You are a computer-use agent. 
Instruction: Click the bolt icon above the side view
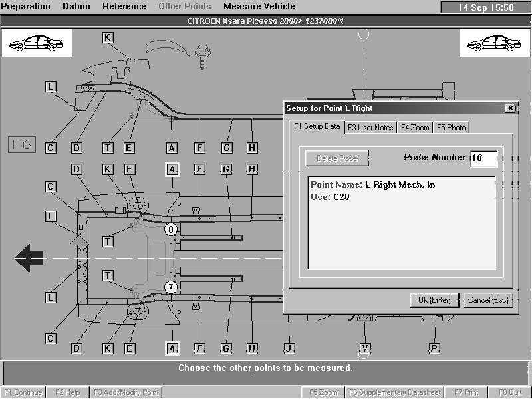coord(203,57)
